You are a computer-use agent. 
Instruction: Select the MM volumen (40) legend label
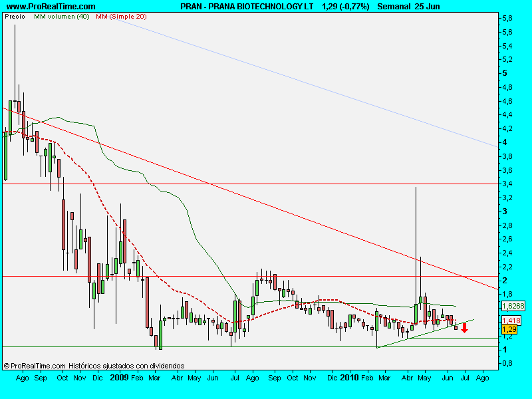62,17
